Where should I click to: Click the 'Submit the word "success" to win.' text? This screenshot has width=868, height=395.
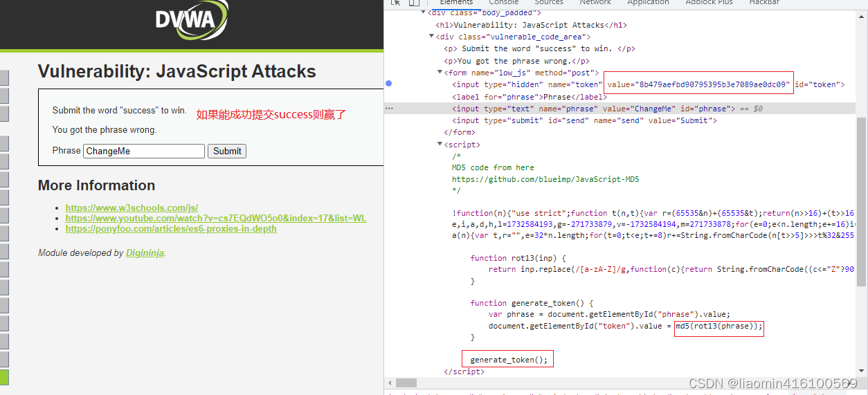tap(120, 110)
